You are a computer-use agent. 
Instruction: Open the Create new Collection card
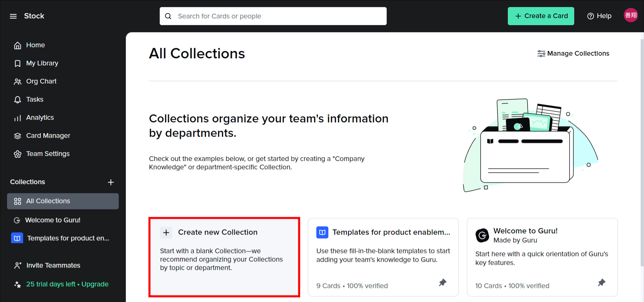[224, 257]
